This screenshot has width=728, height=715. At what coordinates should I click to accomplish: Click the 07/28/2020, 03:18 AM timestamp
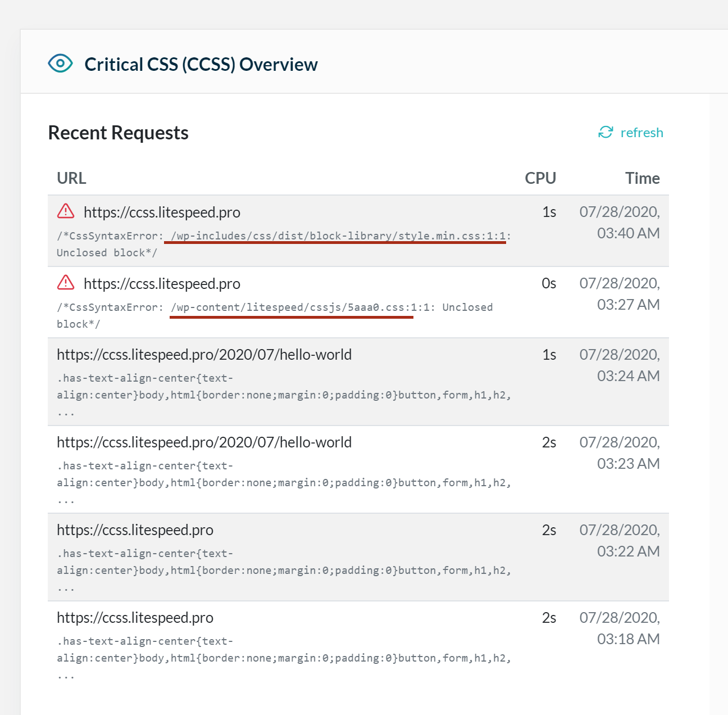click(620, 628)
